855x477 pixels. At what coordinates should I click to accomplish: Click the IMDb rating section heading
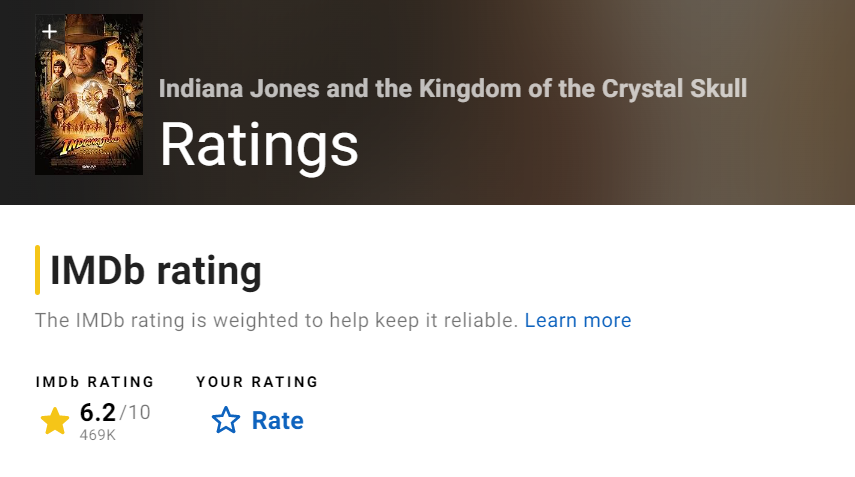tap(155, 271)
